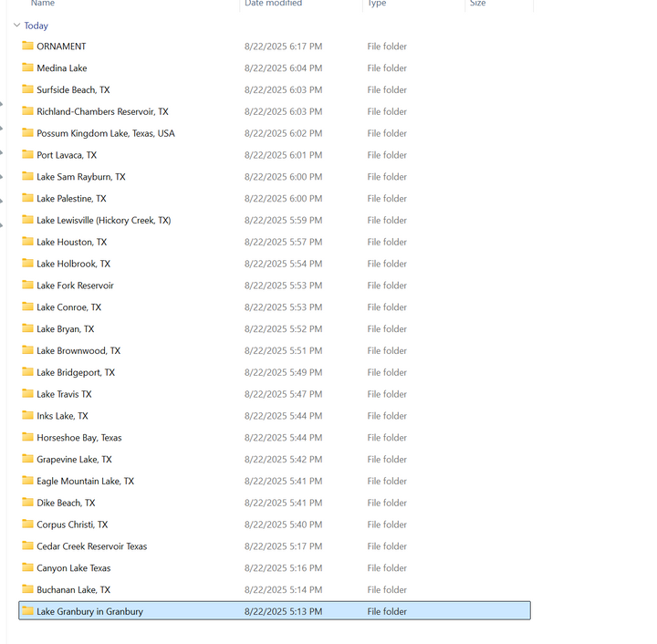Select the Canyon Lake Texas name

[x=74, y=569]
